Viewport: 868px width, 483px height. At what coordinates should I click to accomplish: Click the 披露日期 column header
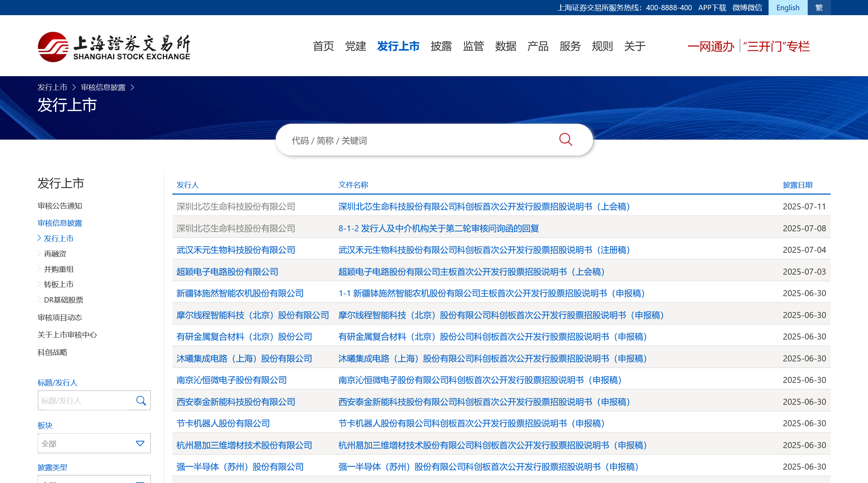coord(797,185)
